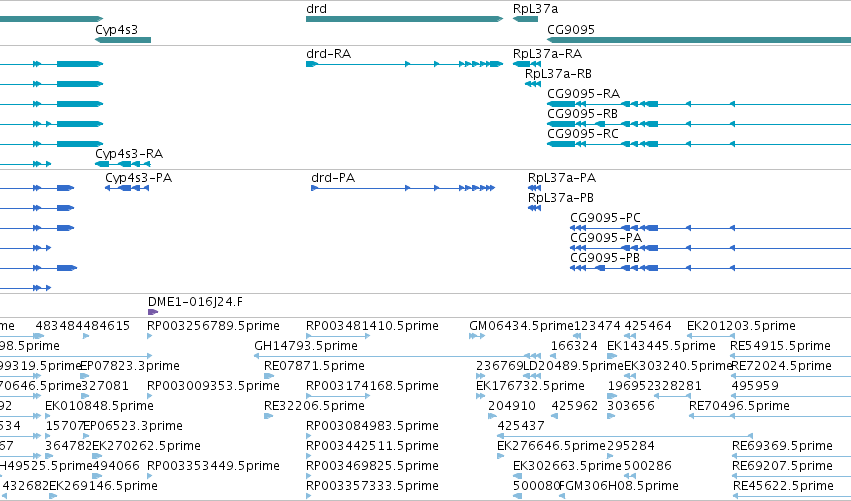Click the EK269146.5prime EST label

coord(104,486)
